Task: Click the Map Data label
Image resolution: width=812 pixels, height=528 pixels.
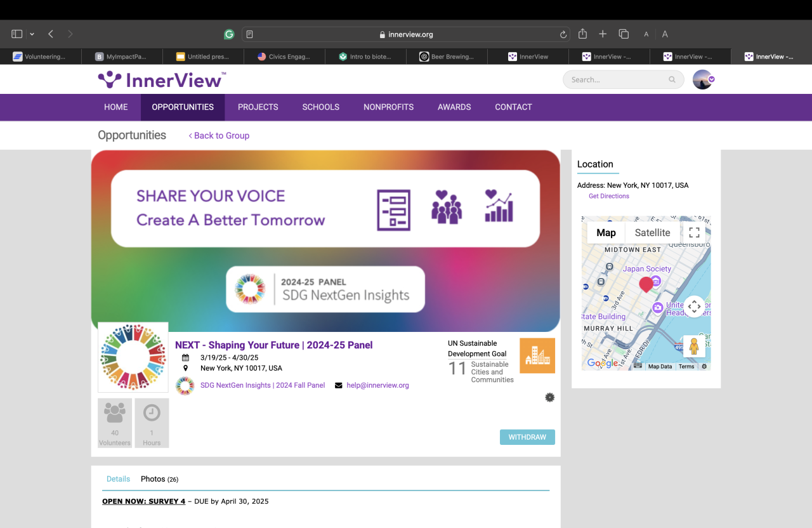Action: coord(660,366)
